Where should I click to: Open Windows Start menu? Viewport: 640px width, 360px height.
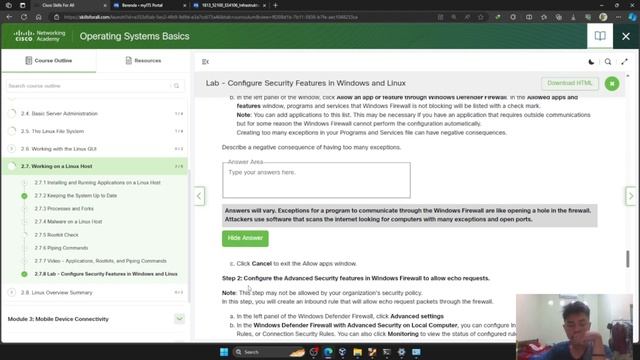pos(224,352)
